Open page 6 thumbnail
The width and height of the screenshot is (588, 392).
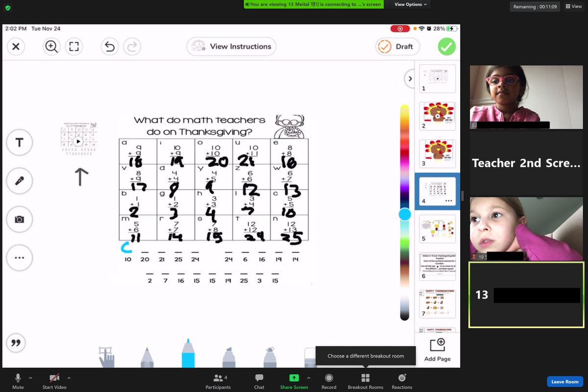click(438, 267)
